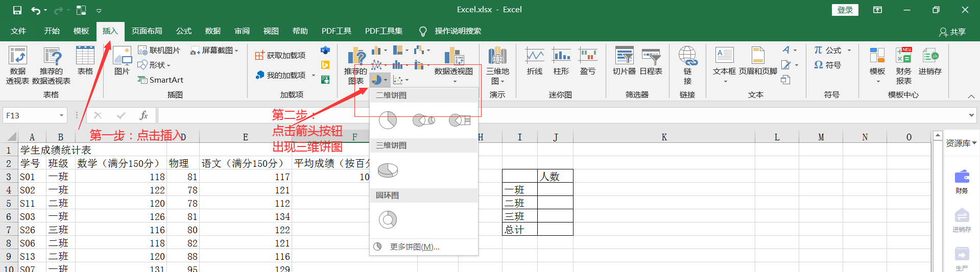Open the Resource Library (资源库) dropdown
This screenshot has height=272, width=980.
pos(961,143)
